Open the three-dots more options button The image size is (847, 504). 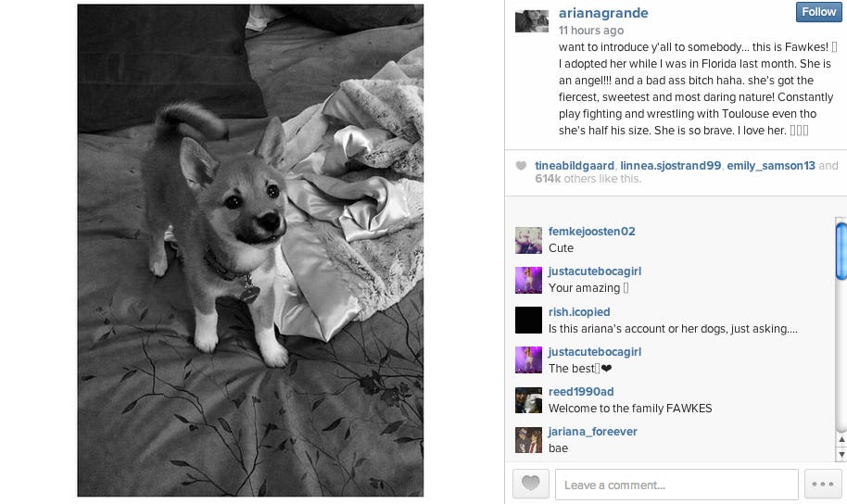pyautogui.click(x=823, y=484)
